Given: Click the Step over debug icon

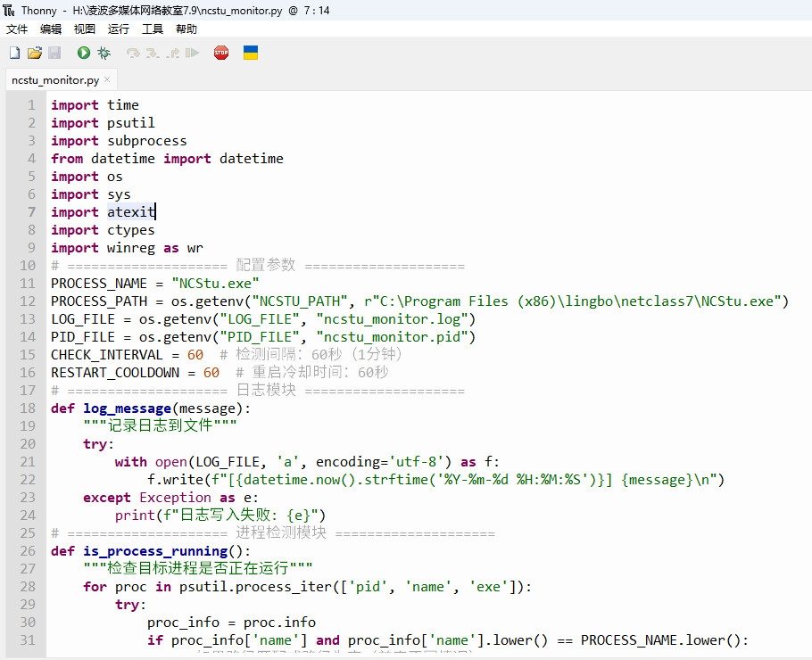Looking at the screenshot, I should 134,54.
